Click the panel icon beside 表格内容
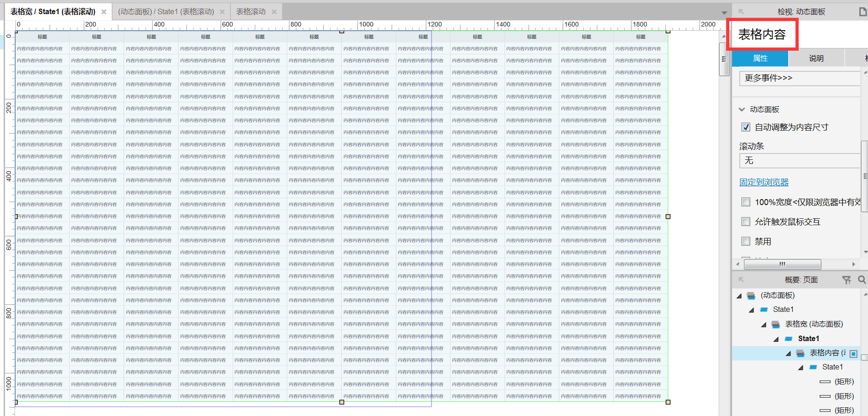Viewport: 868px width, 416px height. (800, 353)
